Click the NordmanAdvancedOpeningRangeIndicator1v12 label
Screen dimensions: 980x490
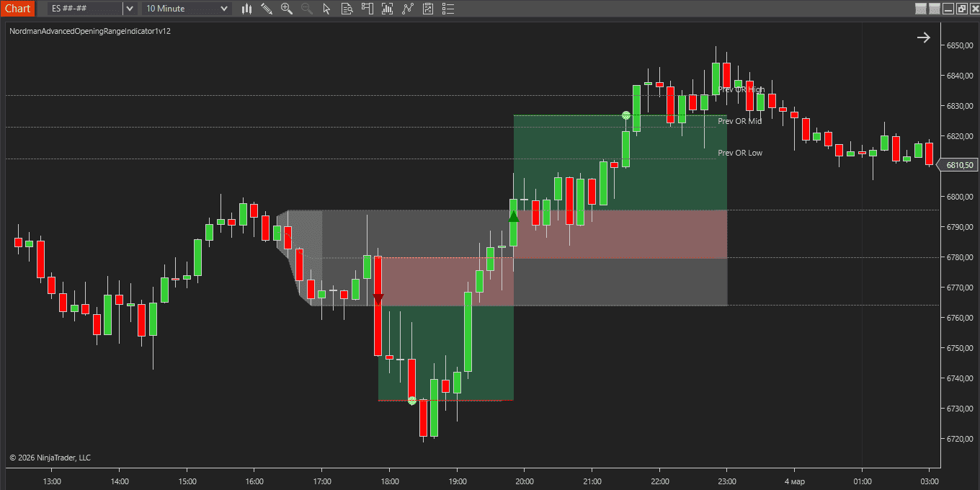click(x=90, y=32)
